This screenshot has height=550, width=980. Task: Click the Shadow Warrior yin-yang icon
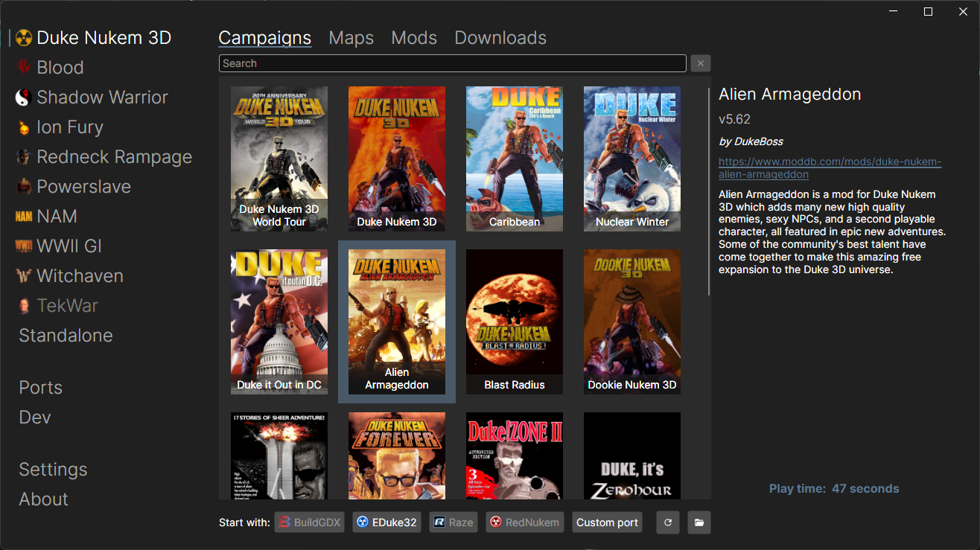(x=24, y=97)
